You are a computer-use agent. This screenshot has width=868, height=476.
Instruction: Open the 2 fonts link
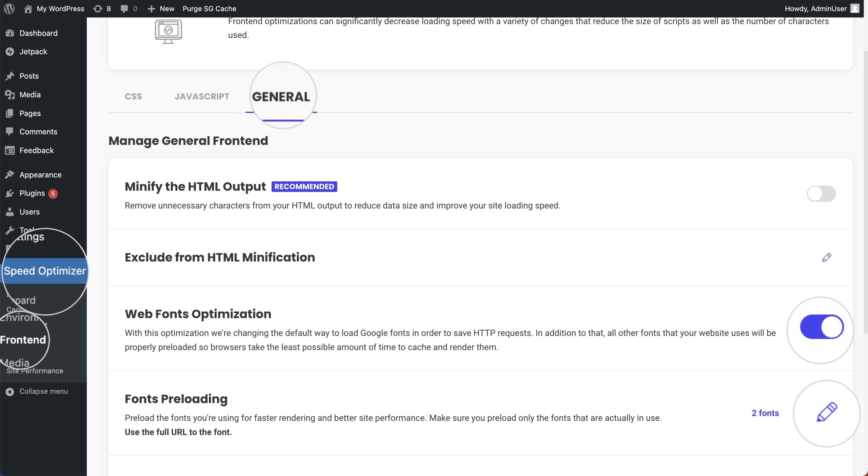click(765, 413)
